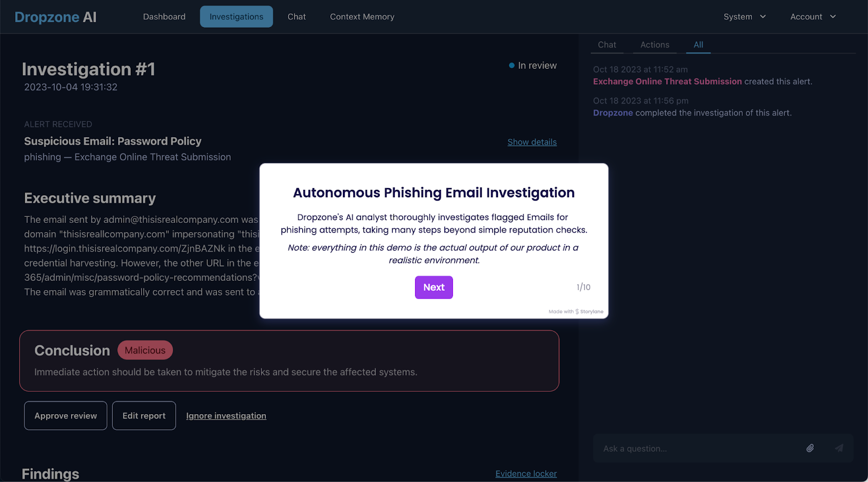Click the Executive summary heading
The height and width of the screenshot is (482, 868).
tap(90, 198)
